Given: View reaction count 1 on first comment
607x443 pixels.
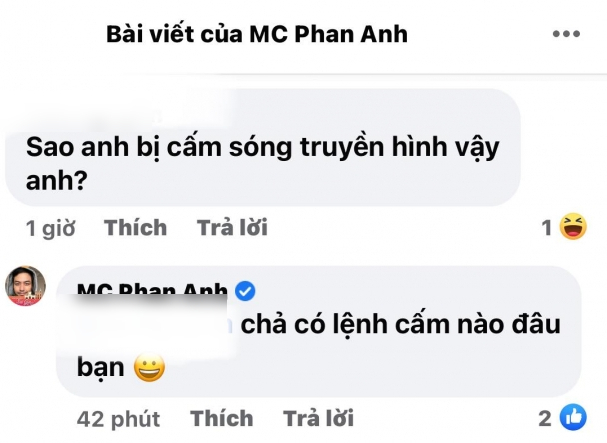Looking at the screenshot, I should [547, 227].
